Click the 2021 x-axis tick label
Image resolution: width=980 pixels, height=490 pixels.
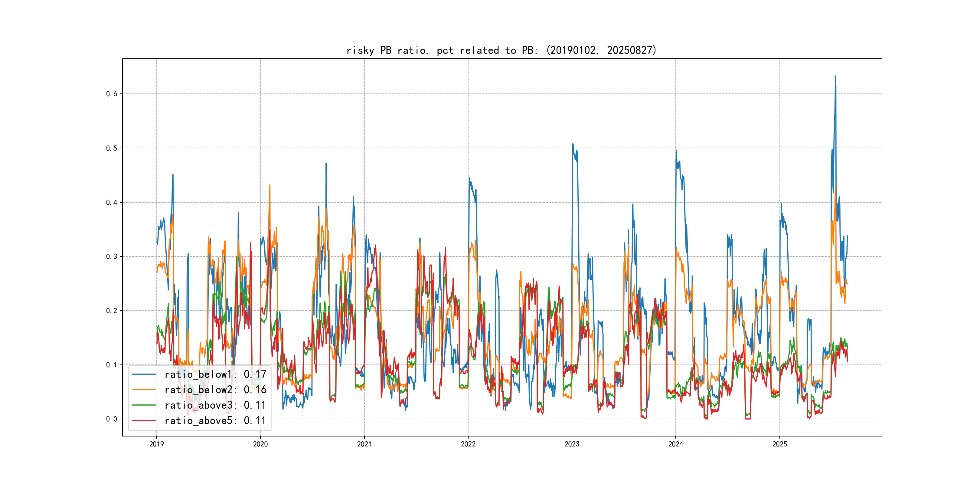tap(364, 444)
